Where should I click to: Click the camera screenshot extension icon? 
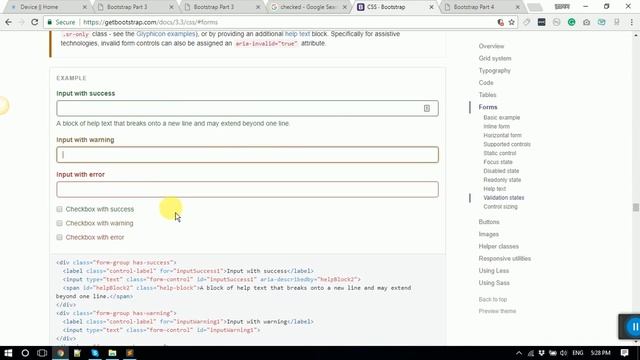[587, 22]
